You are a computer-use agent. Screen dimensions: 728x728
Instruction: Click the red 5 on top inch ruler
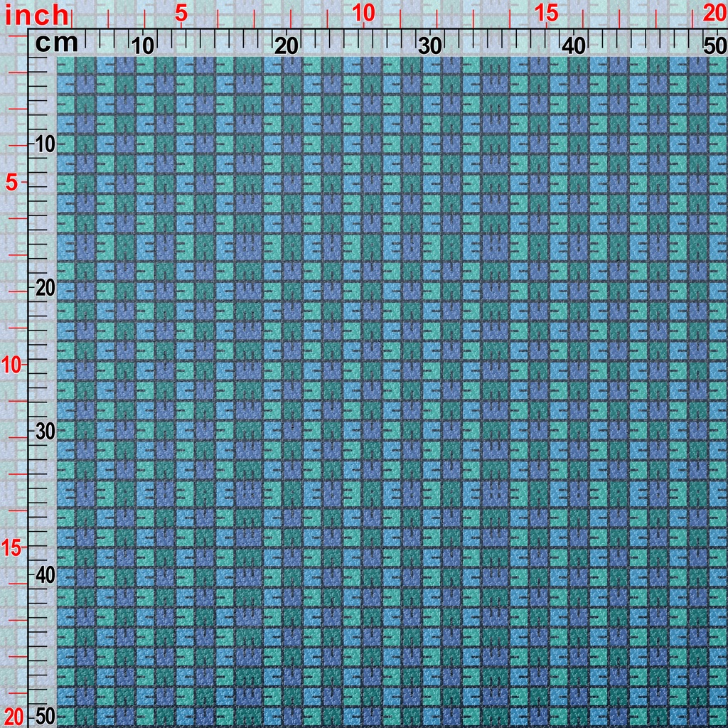tap(181, 14)
